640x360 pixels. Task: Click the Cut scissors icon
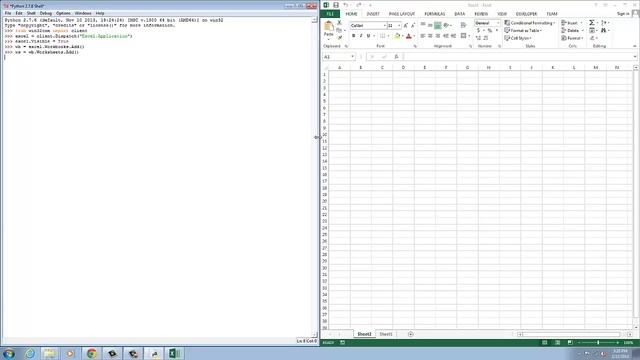coord(339,23)
